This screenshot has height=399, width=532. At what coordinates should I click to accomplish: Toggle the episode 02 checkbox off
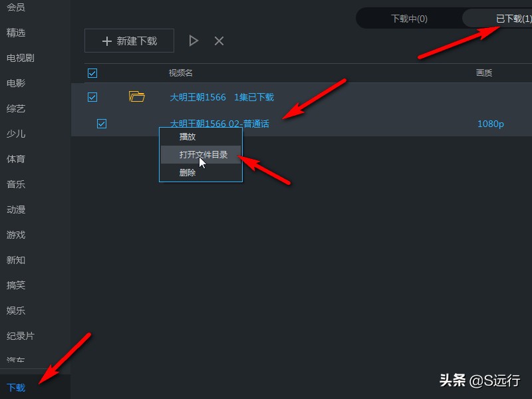click(x=102, y=124)
